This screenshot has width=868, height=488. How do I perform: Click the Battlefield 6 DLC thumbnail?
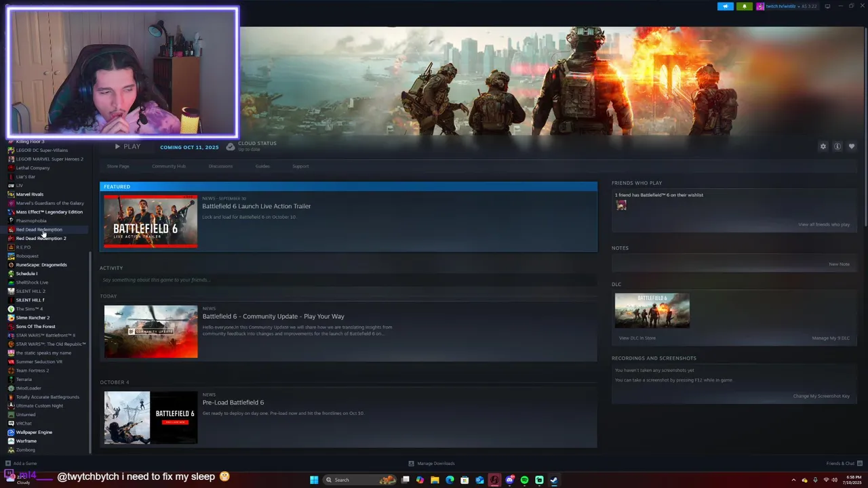(x=652, y=311)
